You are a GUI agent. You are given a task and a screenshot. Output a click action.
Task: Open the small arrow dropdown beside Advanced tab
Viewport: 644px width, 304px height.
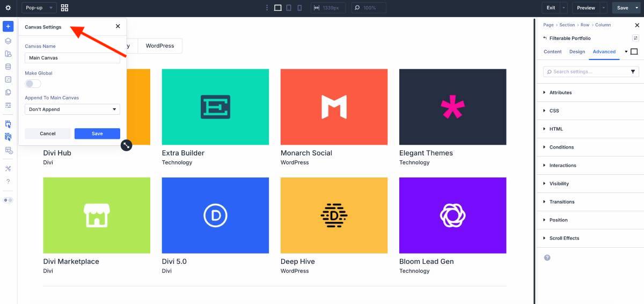626,51
